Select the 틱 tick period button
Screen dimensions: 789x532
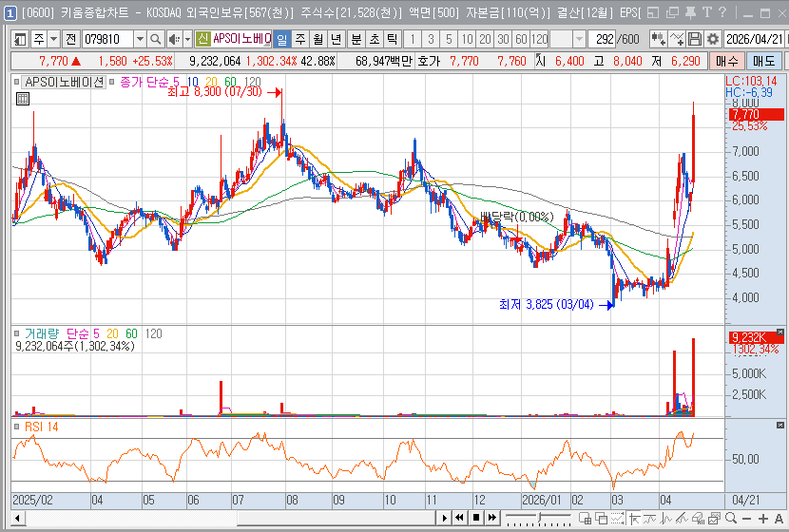coord(393,39)
